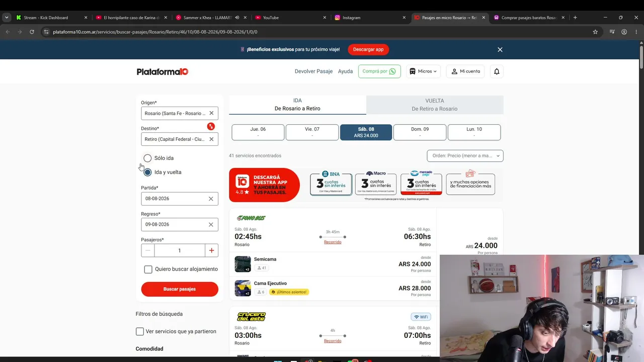The height and width of the screenshot is (362, 644).
Task: Switch to the YouTube browser tab
Action: coord(291,18)
